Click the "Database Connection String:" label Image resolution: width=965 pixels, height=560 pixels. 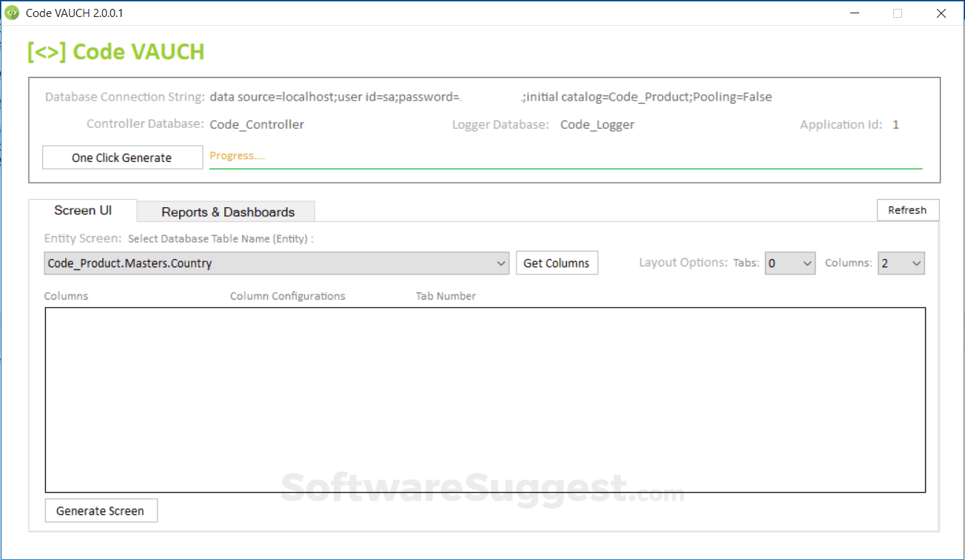click(125, 97)
